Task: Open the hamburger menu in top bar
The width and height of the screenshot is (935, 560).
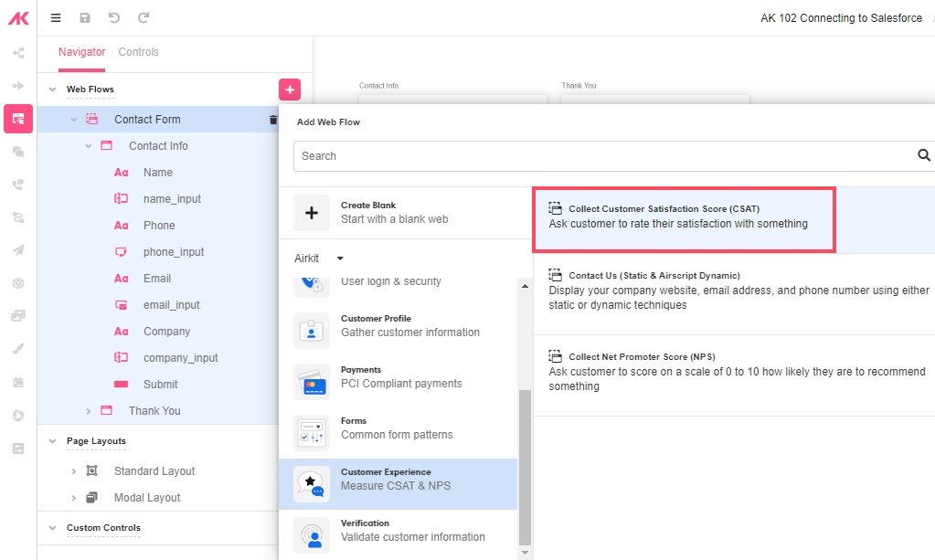Action: 56,18
